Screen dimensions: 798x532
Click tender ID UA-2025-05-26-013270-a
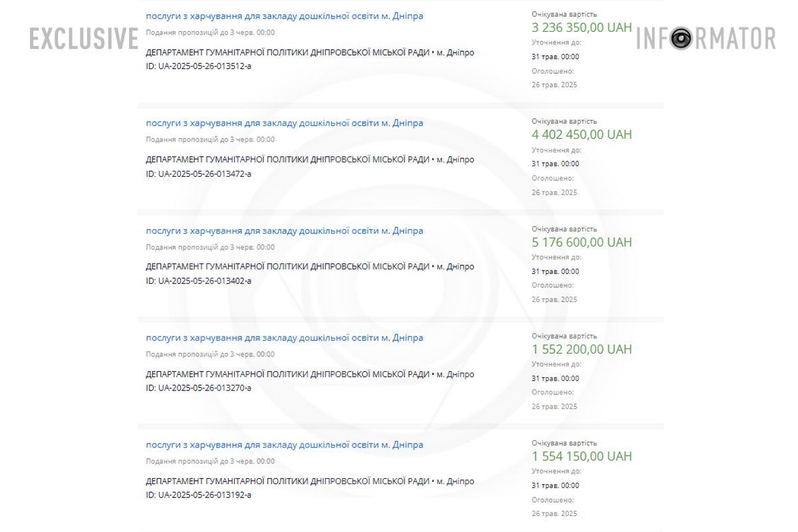tap(198, 388)
